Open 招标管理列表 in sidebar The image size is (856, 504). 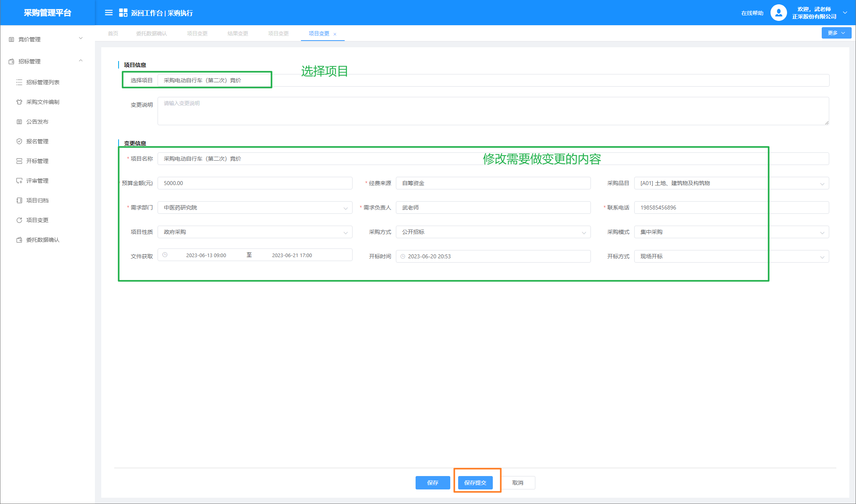pyautogui.click(x=43, y=82)
